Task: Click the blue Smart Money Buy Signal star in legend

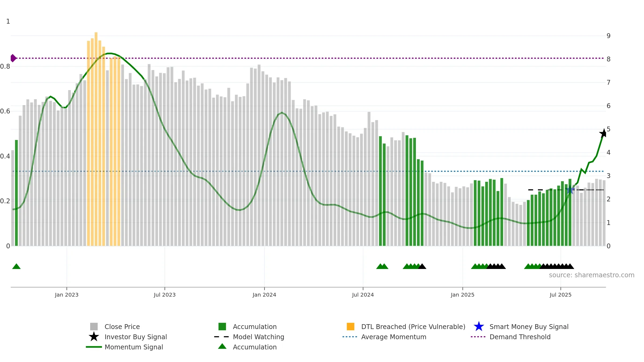Action: coord(479,327)
